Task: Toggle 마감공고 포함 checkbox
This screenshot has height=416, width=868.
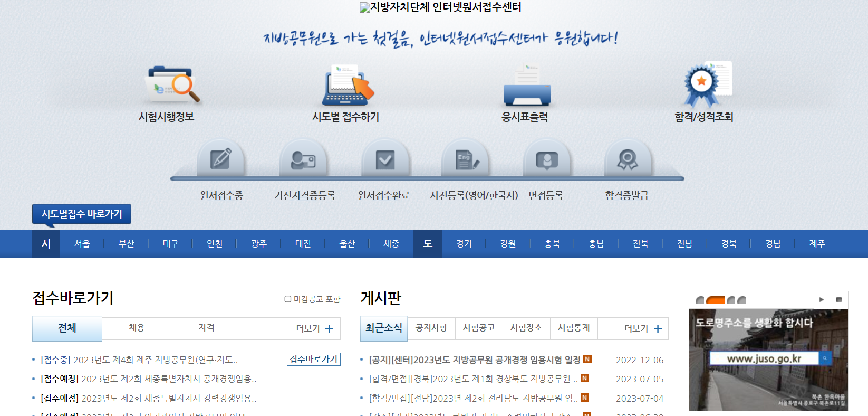Action: (288, 299)
